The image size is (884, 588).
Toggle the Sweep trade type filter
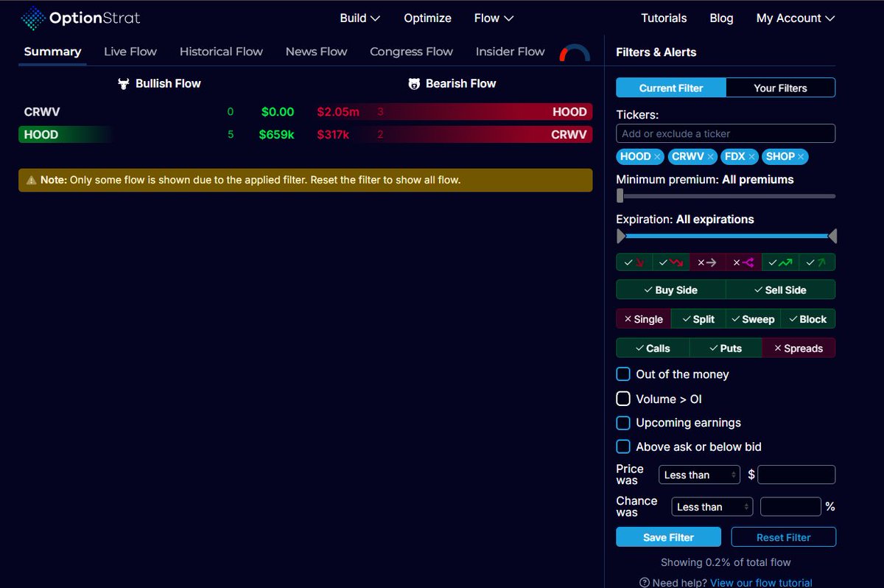point(753,319)
